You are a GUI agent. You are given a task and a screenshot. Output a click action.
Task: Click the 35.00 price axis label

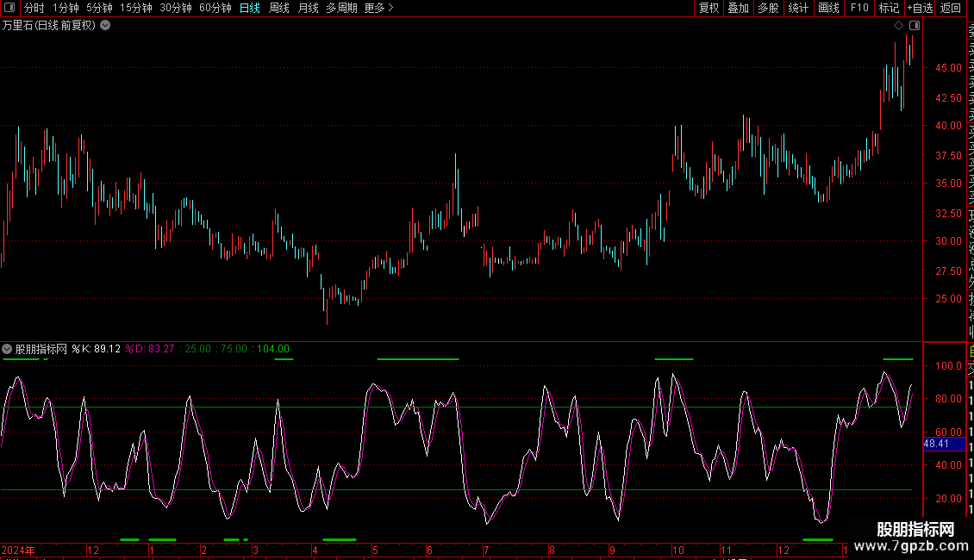coord(948,184)
